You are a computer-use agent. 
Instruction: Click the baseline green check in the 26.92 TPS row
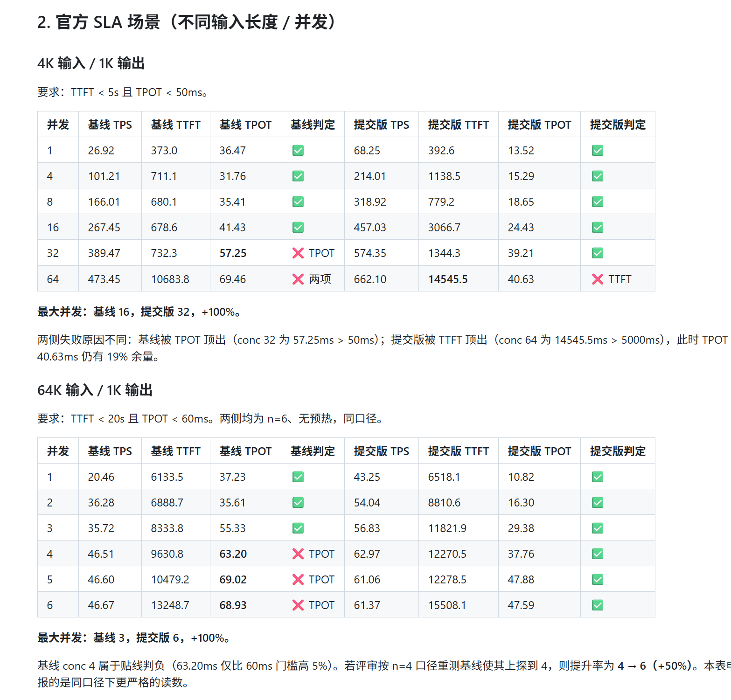[x=298, y=150]
